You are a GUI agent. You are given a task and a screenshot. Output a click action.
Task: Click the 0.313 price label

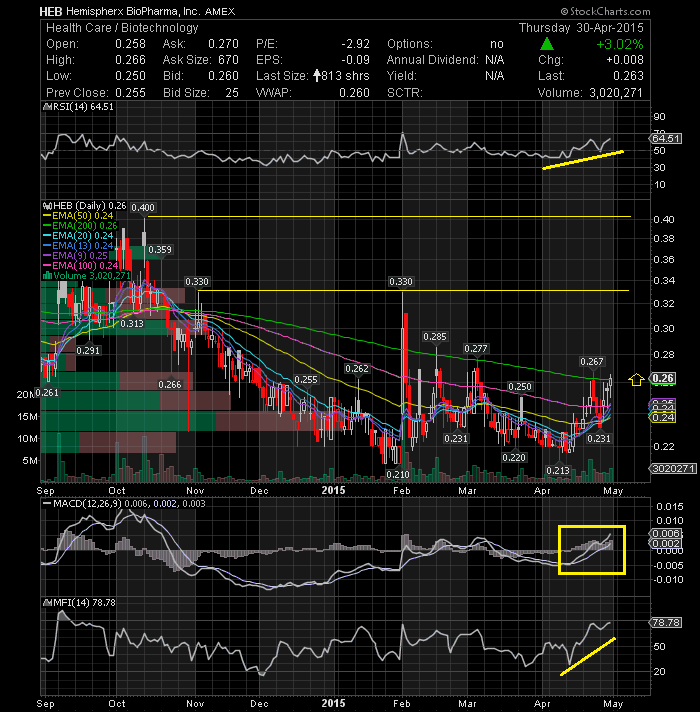point(132,324)
